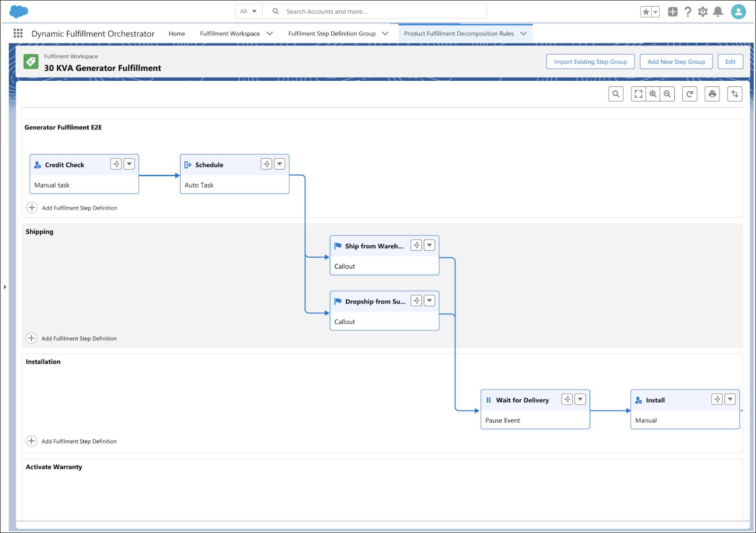Open the Schedule step's dropdown menu

279,164
